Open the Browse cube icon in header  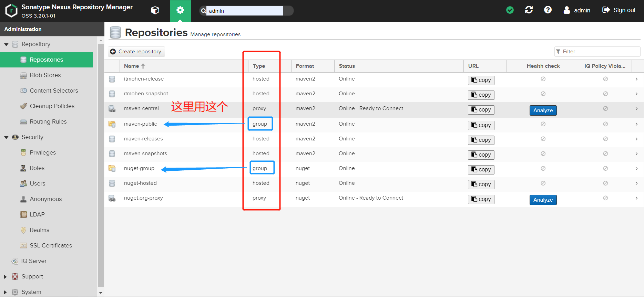[155, 10]
